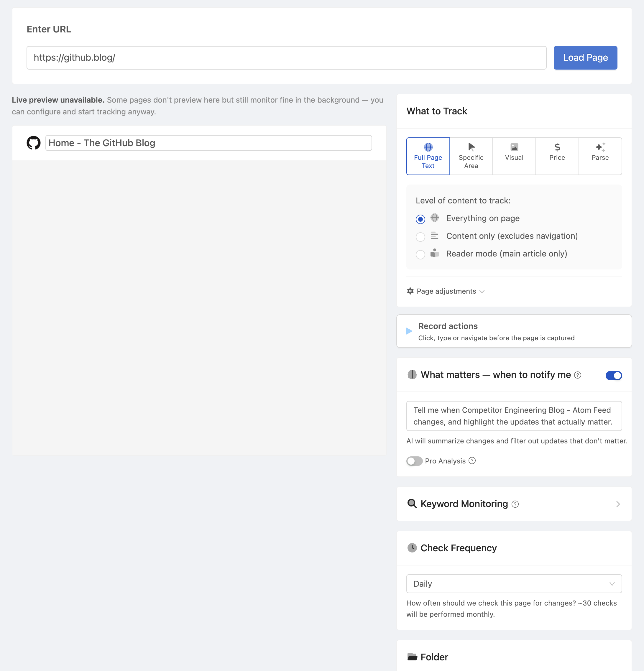Image resolution: width=644 pixels, height=671 pixels.
Task: Click the AI will summarize changes helper text
Action: coord(517,441)
